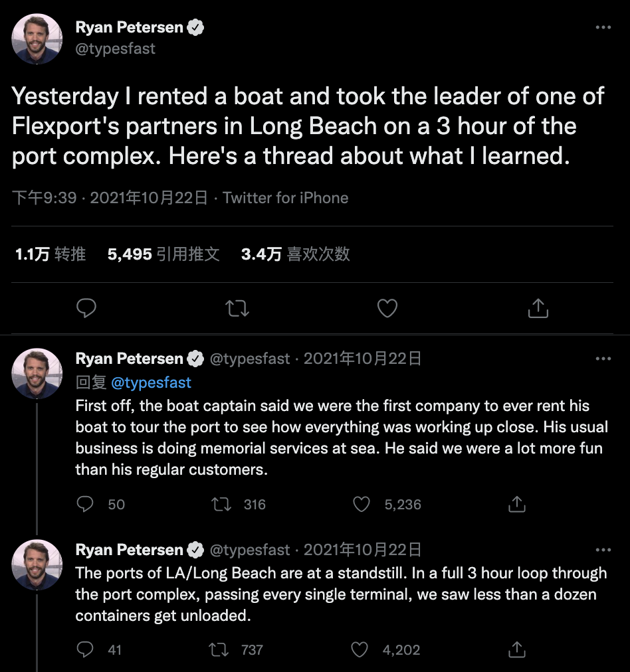The width and height of the screenshot is (630, 672).
Task: Open more menu on ports standstill tweet
Action: click(x=603, y=550)
